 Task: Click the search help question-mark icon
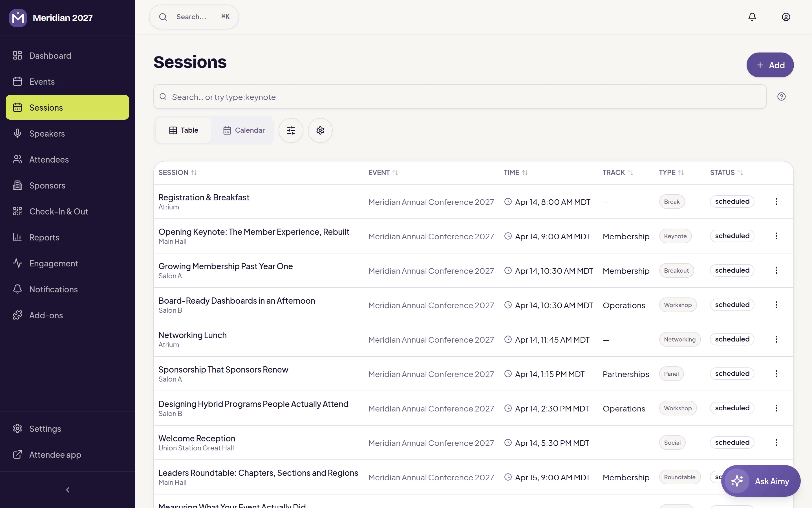[782, 97]
